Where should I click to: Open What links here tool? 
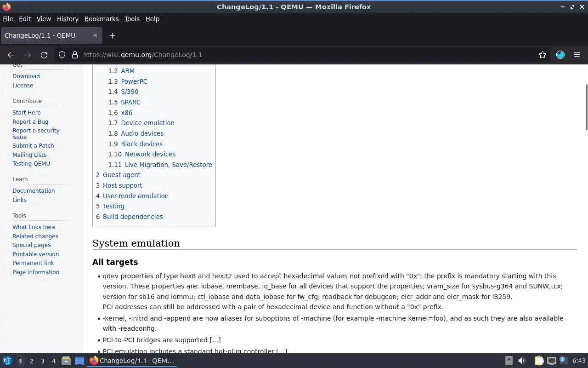34,227
